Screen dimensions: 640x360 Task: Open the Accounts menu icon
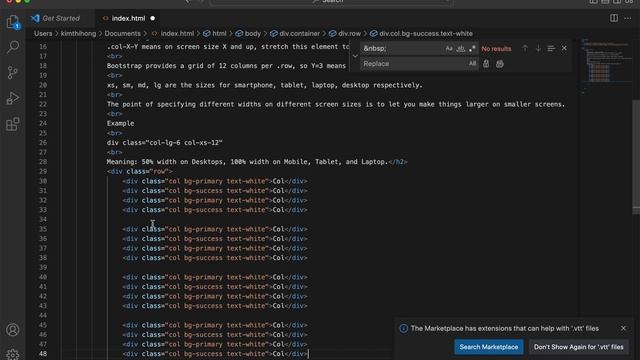pos(13,330)
